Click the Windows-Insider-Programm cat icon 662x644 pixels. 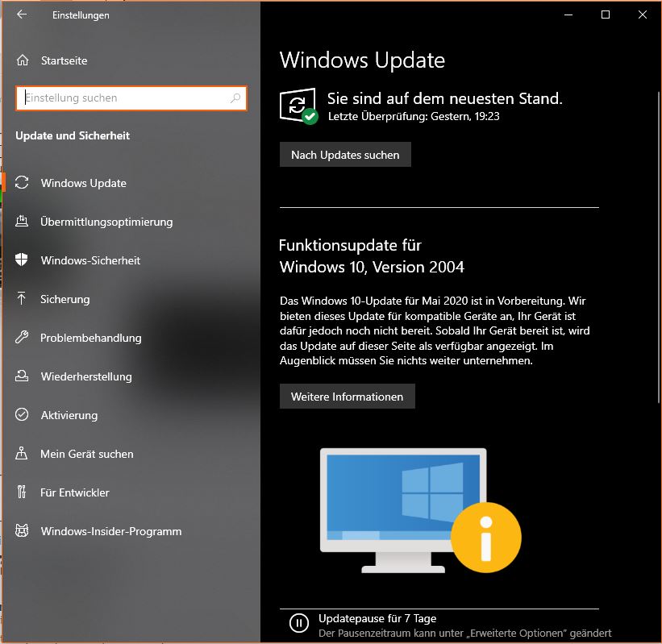22,530
